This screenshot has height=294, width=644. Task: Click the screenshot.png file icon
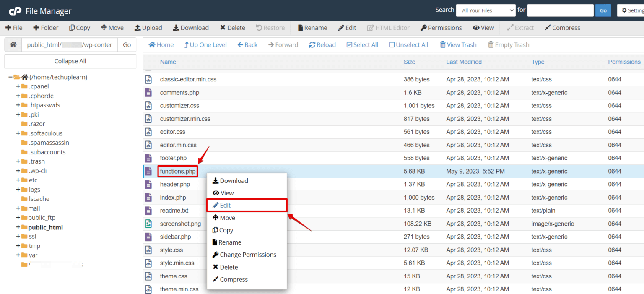point(148,224)
